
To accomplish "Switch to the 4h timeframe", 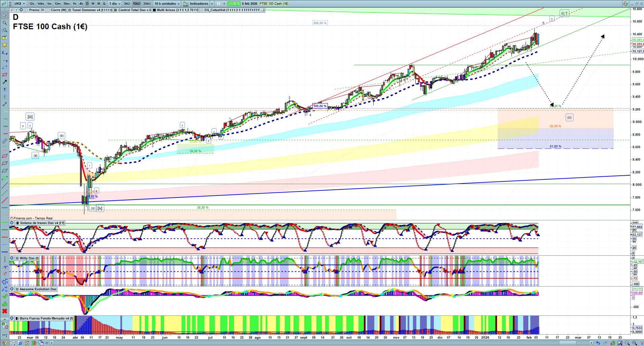I will [81, 4].
